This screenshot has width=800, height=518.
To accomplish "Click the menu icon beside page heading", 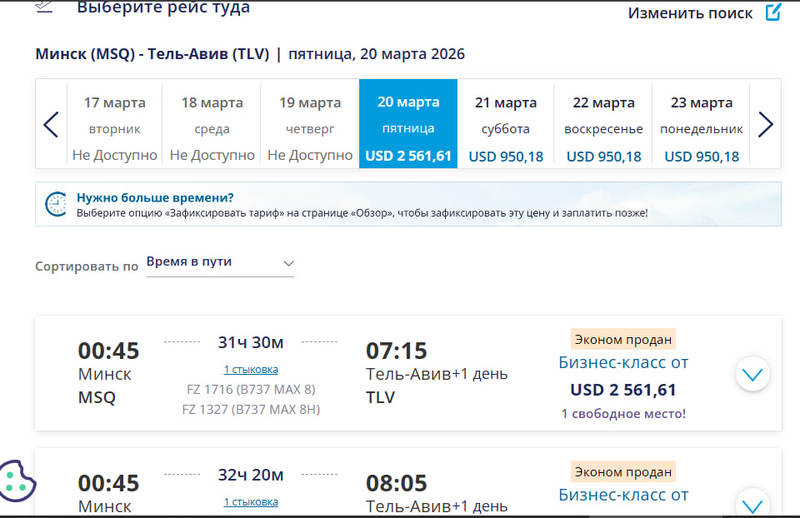I will pos(44,6).
